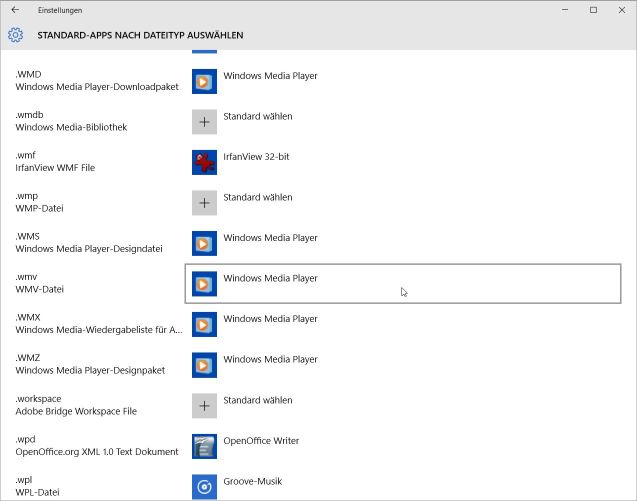Change the OpenOffice Writer default for .wpd

pos(261,441)
